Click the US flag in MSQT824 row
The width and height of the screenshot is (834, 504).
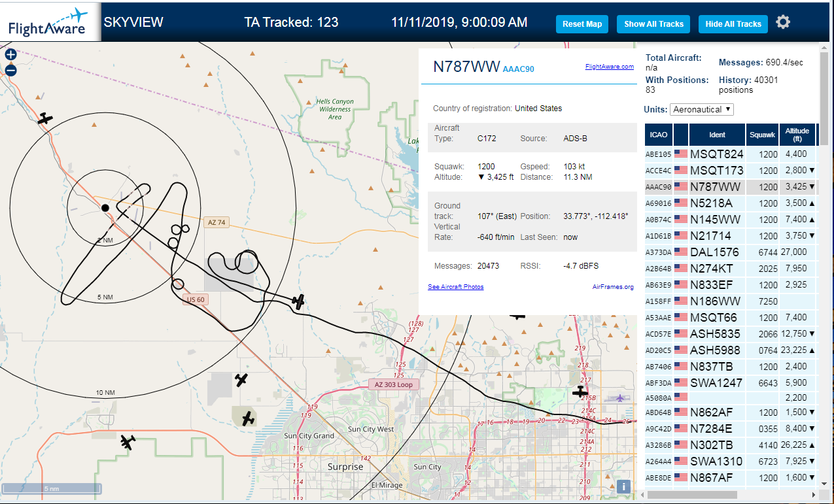(x=681, y=154)
